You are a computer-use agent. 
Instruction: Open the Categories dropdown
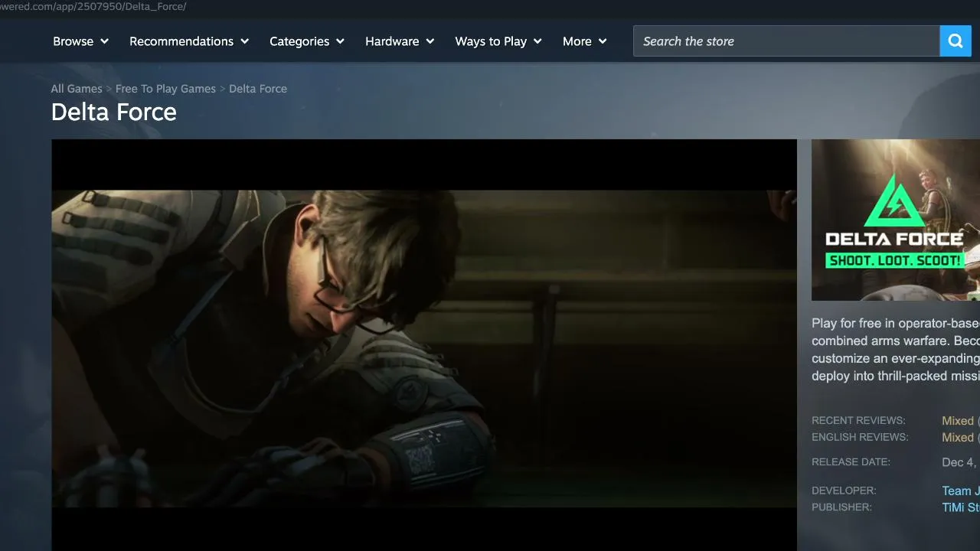tap(307, 41)
